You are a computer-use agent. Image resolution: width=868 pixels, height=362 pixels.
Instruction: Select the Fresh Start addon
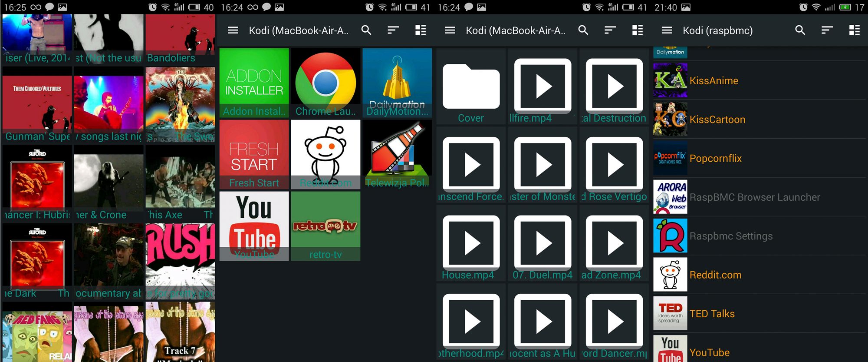click(x=254, y=154)
